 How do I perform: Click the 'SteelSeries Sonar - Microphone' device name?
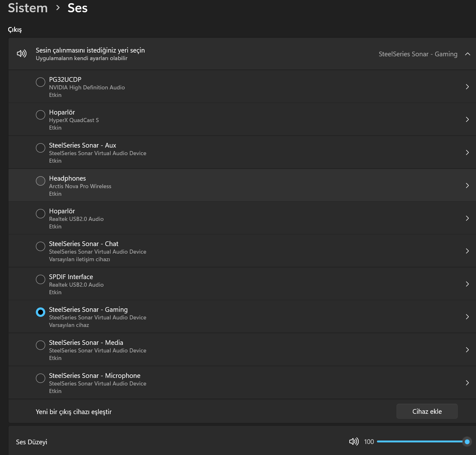coord(95,376)
